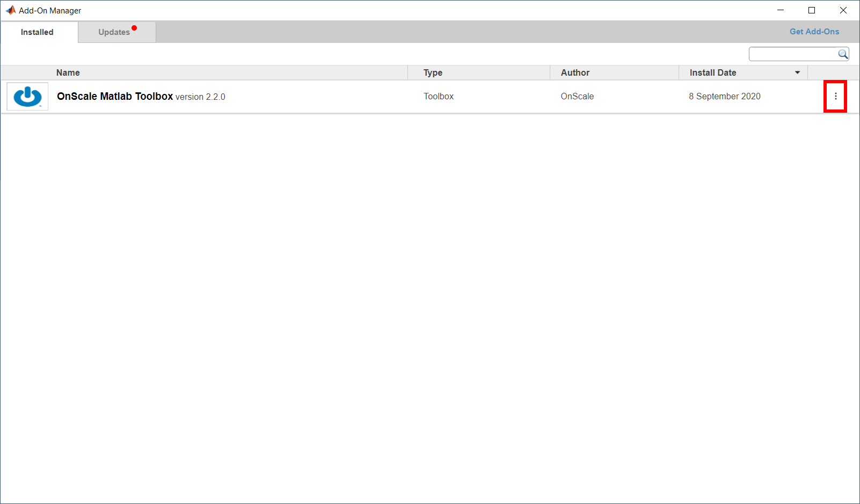
Task: Click the OnScale author cell
Action: (x=577, y=96)
